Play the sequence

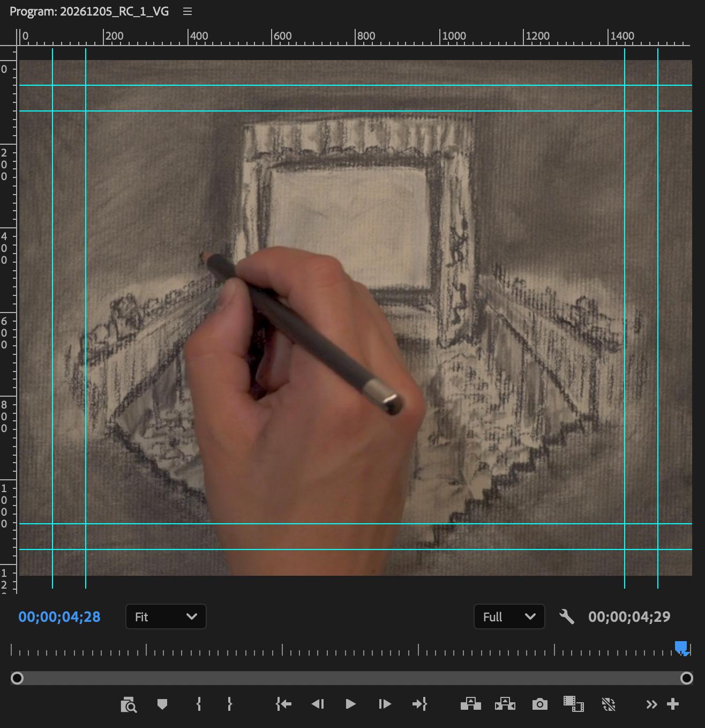point(351,704)
